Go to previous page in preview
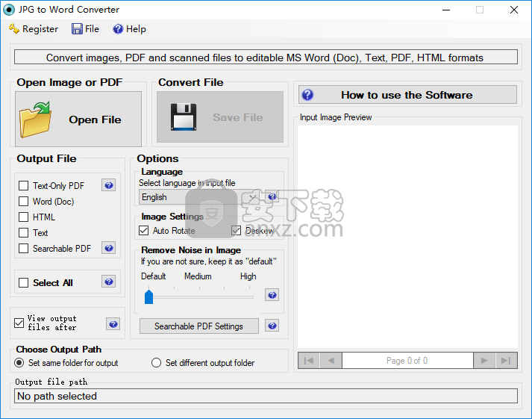 pos(331,360)
